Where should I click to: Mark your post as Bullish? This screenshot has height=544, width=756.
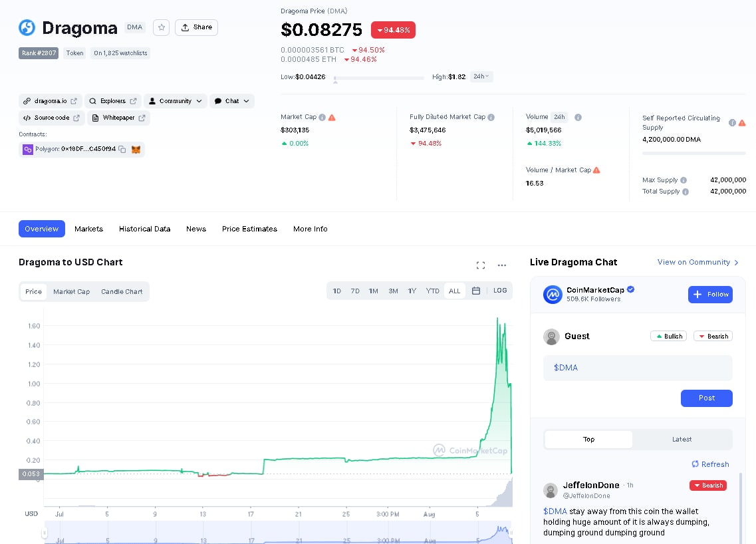point(668,336)
